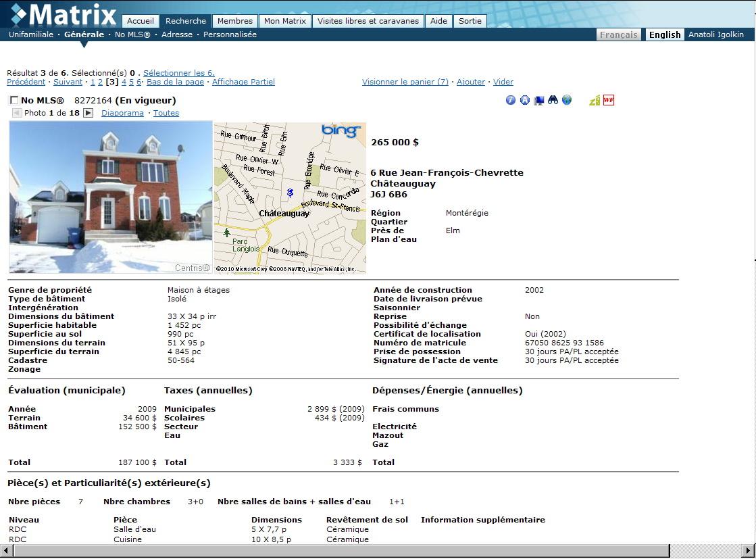
Task: Open the Membres tab
Action: click(x=235, y=21)
